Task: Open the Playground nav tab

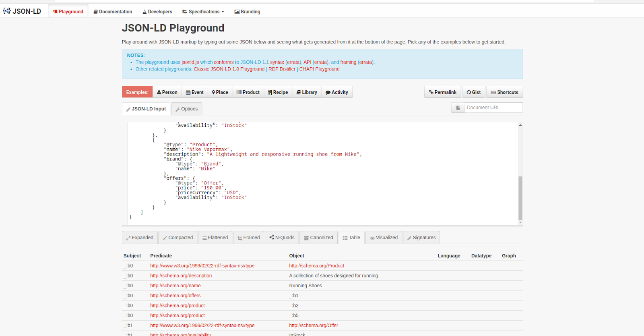Action: [68, 12]
